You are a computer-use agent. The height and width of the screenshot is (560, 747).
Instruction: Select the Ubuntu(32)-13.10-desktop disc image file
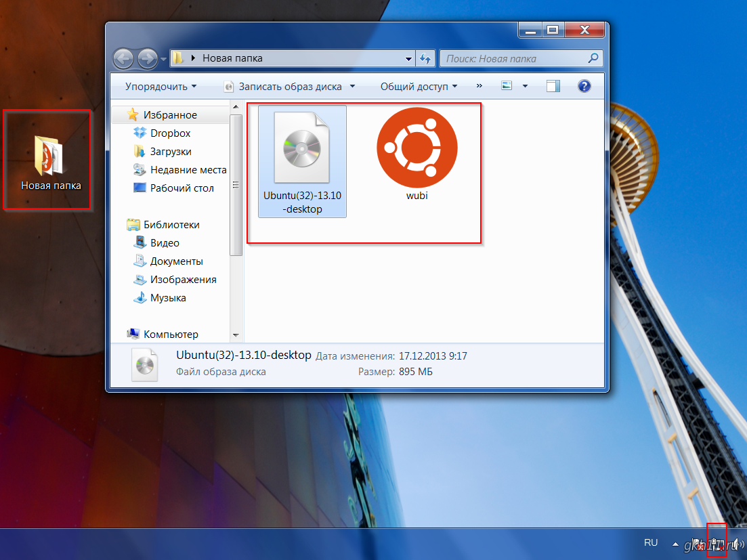[x=302, y=160]
